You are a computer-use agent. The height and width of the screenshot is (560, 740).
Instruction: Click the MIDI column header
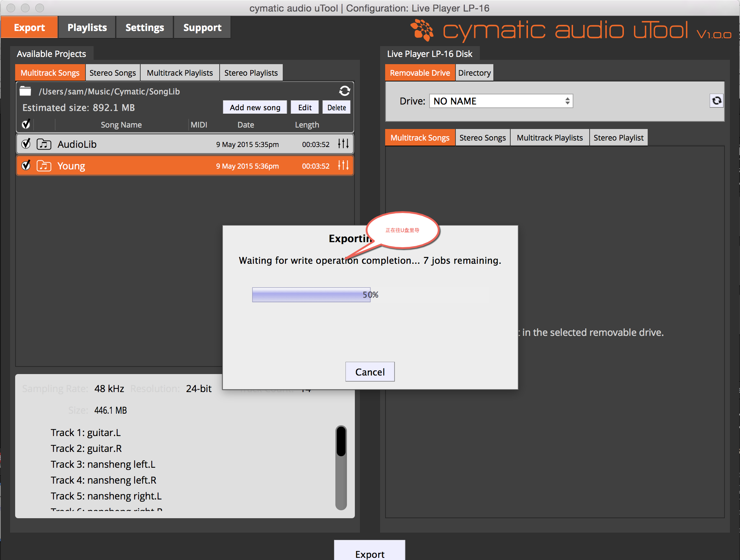coord(199,125)
